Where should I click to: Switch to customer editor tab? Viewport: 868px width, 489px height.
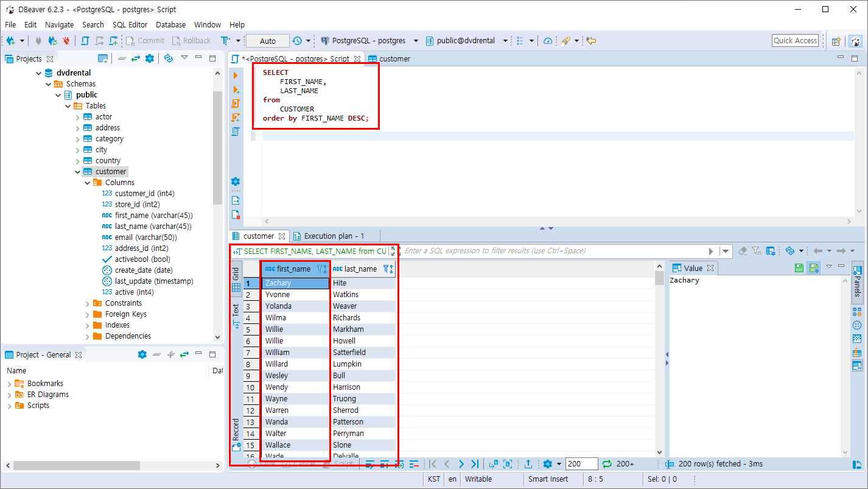coord(390,58)
